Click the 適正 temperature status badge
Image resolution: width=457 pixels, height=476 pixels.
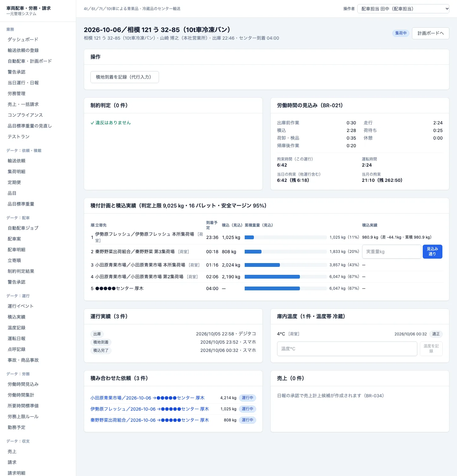pyautogui.click(x=436, y=334)
